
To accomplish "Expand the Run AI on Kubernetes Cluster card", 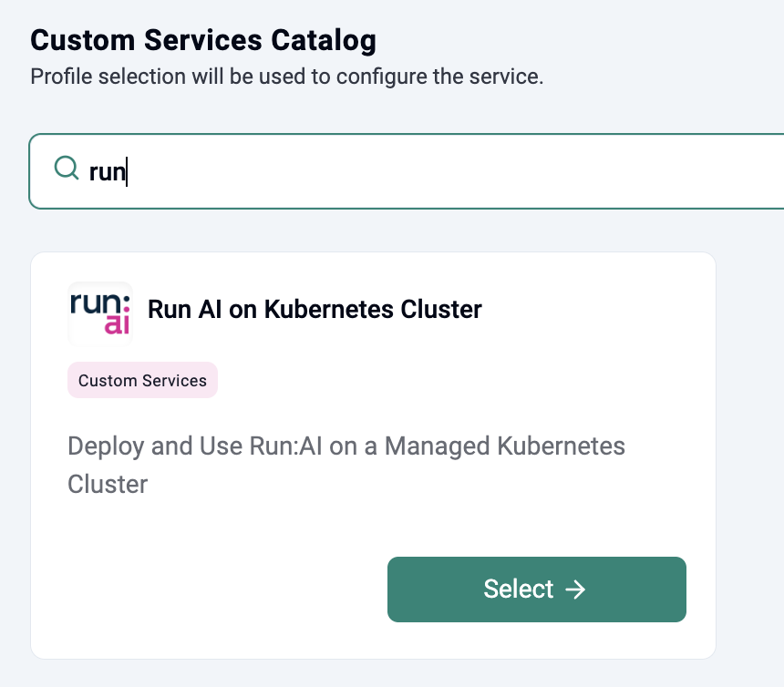I will (x=374, y=456).
